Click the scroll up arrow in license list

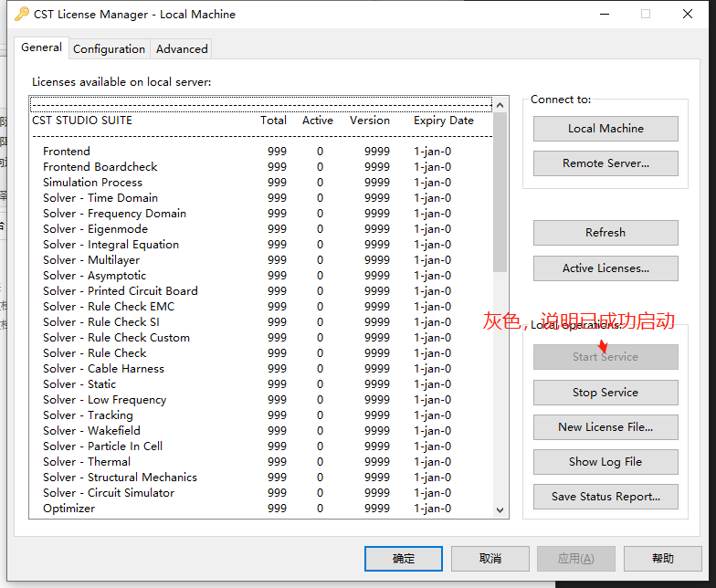[x=500, y=105]
